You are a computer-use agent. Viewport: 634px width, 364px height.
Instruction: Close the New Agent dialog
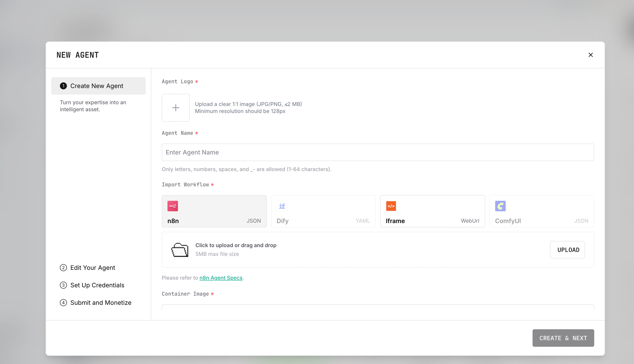(x=590, y=55)
